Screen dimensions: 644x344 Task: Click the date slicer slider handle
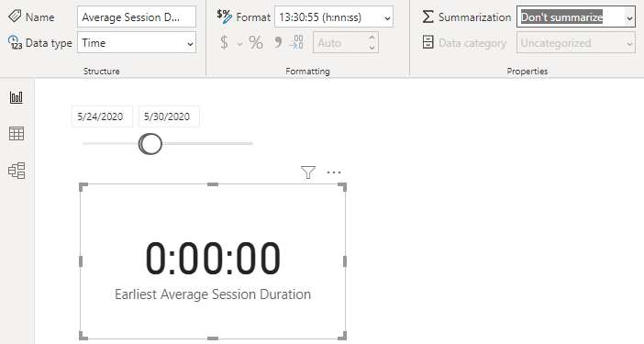click(150, 144)
